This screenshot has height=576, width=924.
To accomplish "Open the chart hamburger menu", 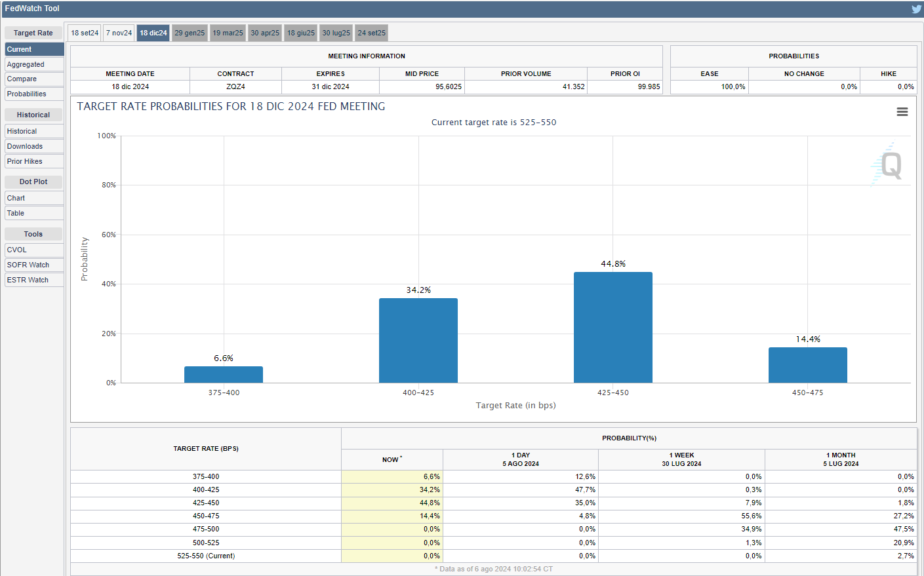I will [x=902, y=112].
